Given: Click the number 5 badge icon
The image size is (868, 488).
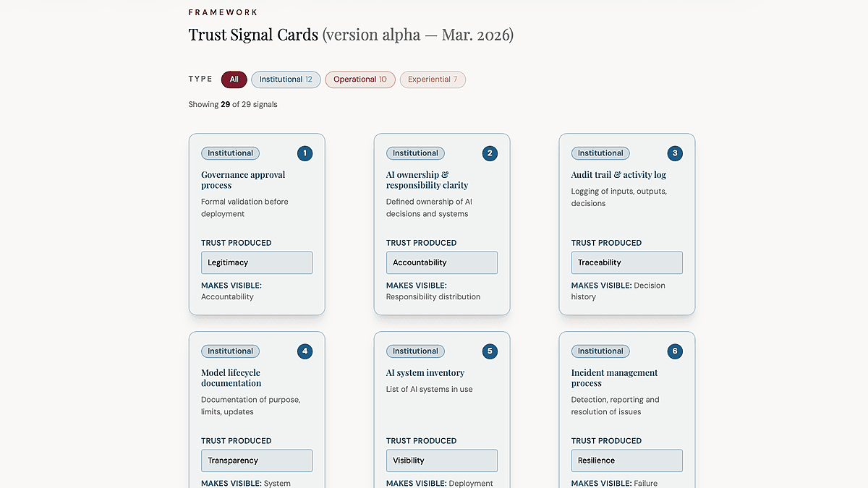Looking at the screenshot, I should 490,351.
